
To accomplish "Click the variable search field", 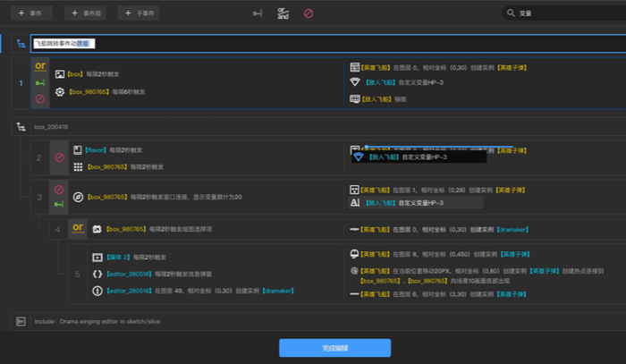I will point(563,13).
